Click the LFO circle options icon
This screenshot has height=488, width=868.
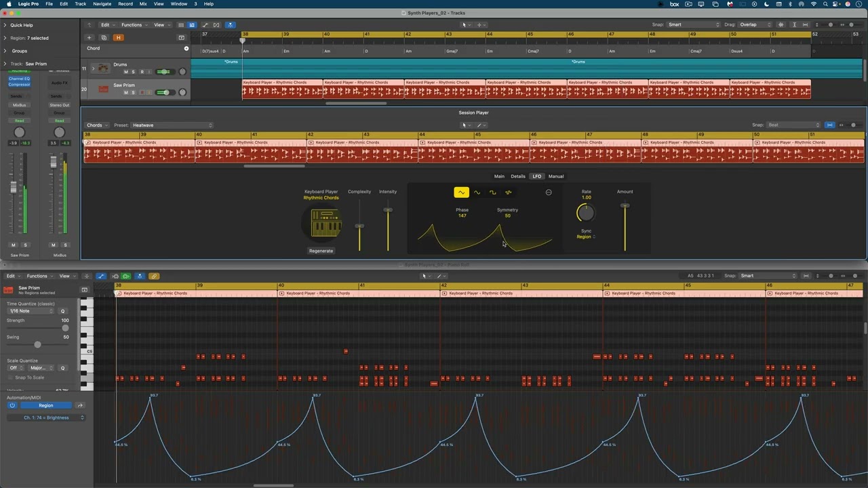[x=549, y=192]
